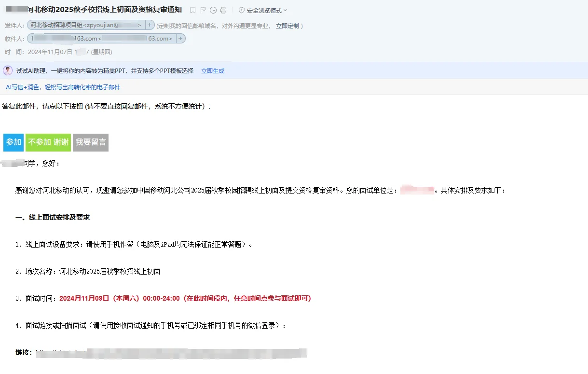This screenshot has height=374, width=588.
Task: Add the sender to contacts via plus
Action: (150, 25)
